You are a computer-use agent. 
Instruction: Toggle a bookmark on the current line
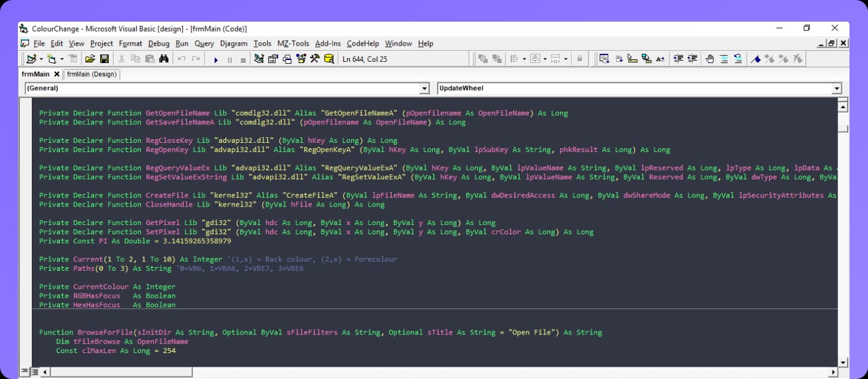755,59
